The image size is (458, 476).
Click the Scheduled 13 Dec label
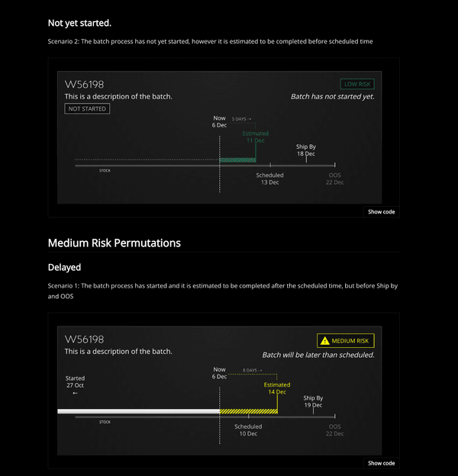[x=269, y=178]
